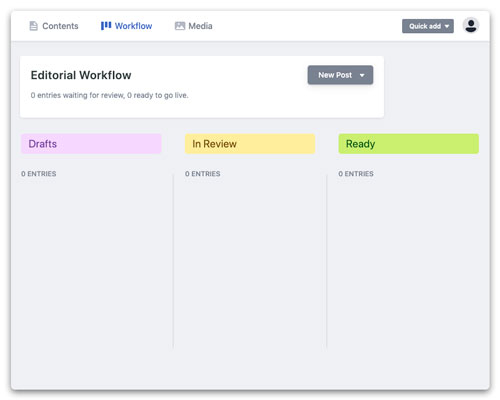Select the Drafts column header
The height and width of the screenshot is (400, 500).
[x=91, y=144]
